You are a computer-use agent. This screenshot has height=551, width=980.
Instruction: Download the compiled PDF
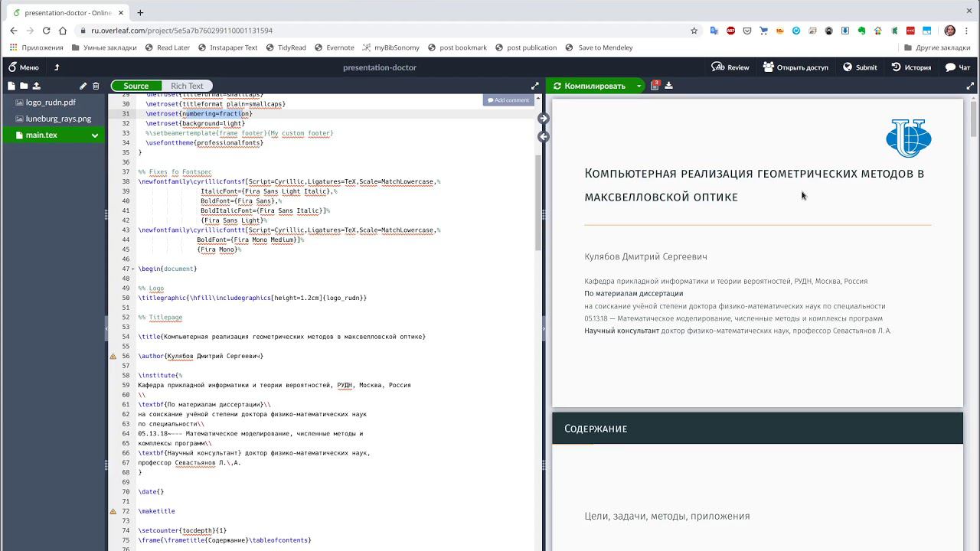coord(668,86)
